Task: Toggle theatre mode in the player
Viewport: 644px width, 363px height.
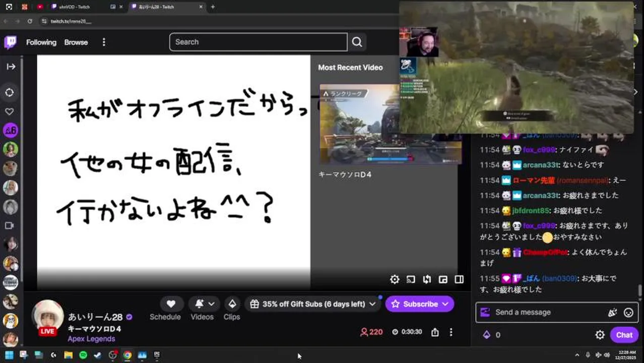Action: click(x=459, y=279)
